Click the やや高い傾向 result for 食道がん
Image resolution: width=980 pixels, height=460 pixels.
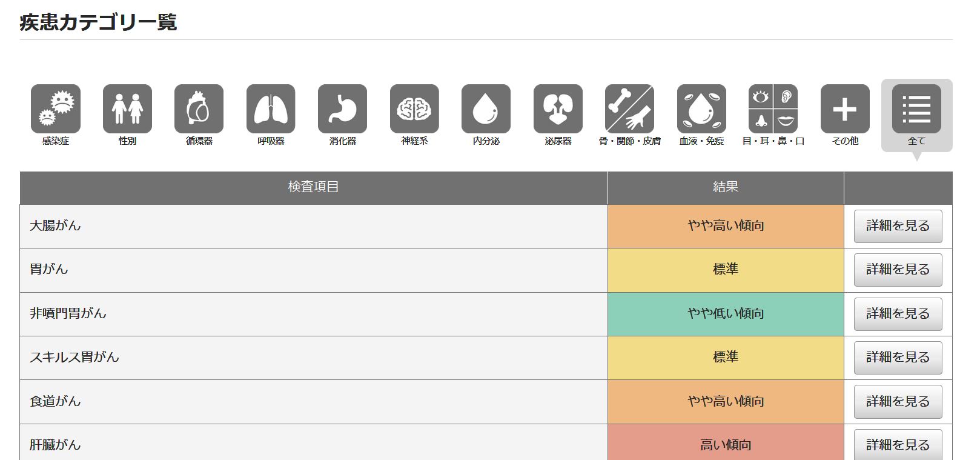click(x=726, y=402)
